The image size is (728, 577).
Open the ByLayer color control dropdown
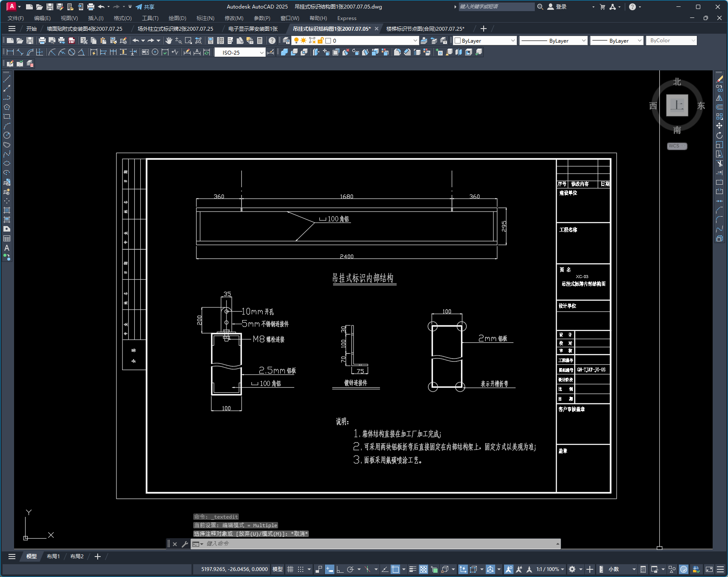pyautogui.click(x=513, y=41)
